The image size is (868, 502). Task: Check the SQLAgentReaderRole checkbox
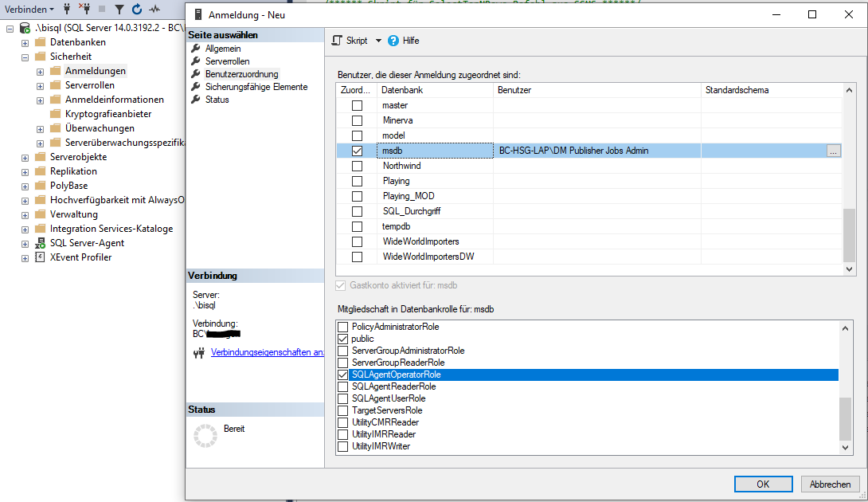coord(343,386)
